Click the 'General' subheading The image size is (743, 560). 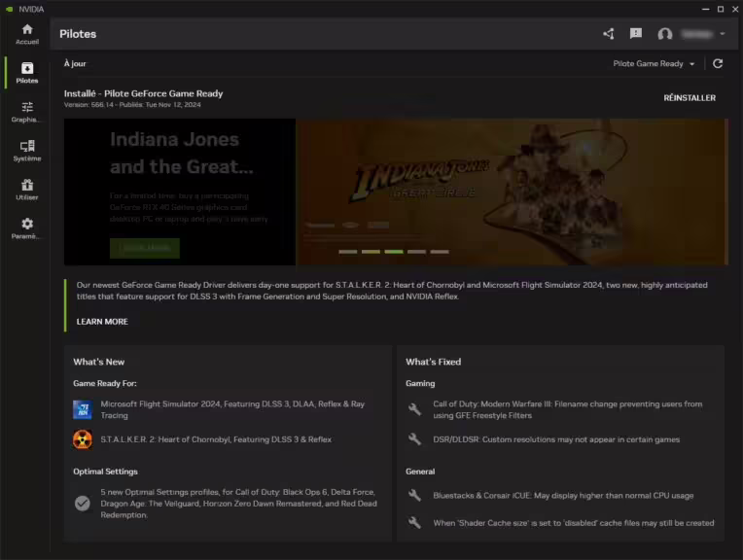pos(420,472)
